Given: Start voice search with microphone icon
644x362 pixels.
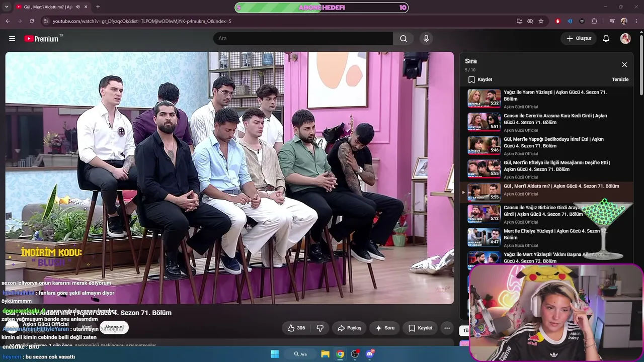Looking at the screenshot, I should coord(426,39).
